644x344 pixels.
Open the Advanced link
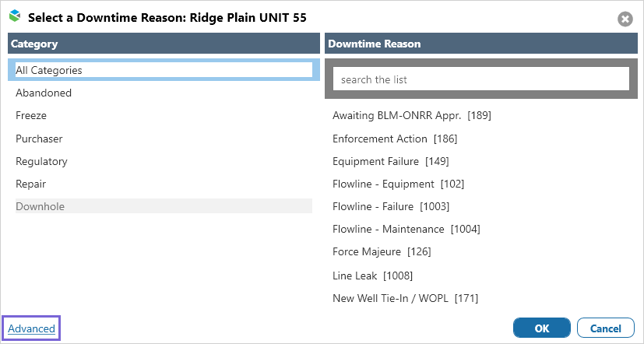click(x=32, y=328)
